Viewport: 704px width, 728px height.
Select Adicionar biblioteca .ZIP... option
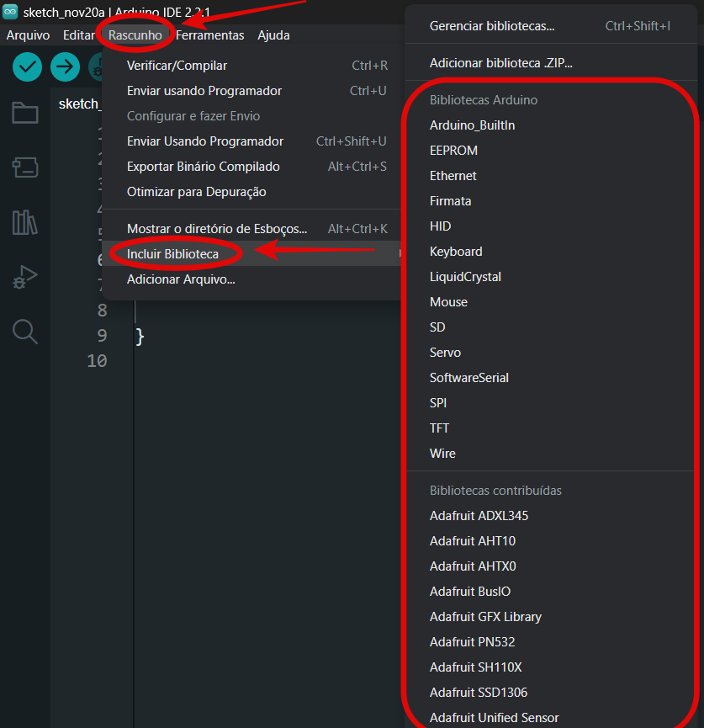pos(500,63)
